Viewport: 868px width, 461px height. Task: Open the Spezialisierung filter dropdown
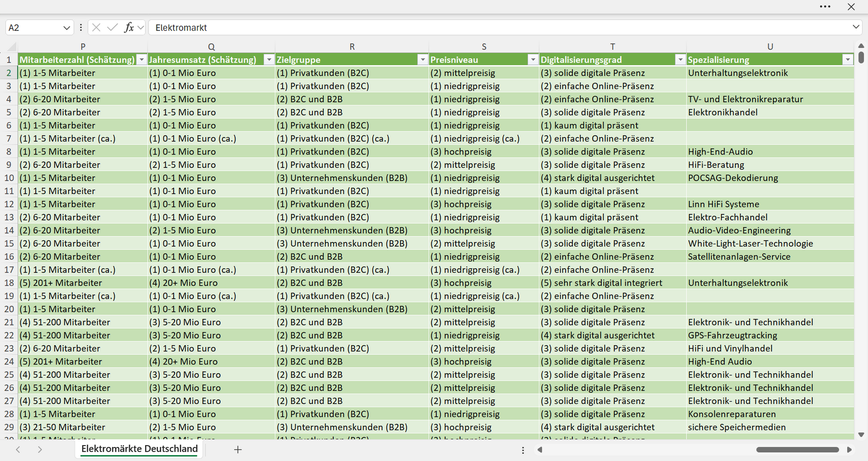pos(848,60)
